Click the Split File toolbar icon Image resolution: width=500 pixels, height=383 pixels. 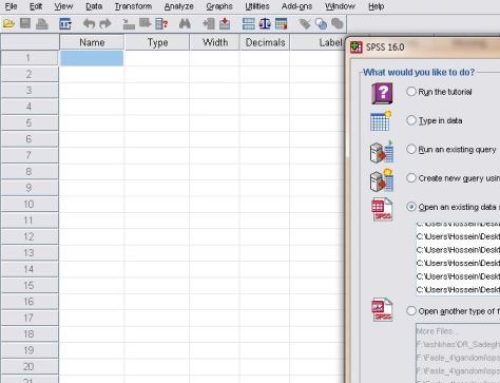(x=248, y=24)
